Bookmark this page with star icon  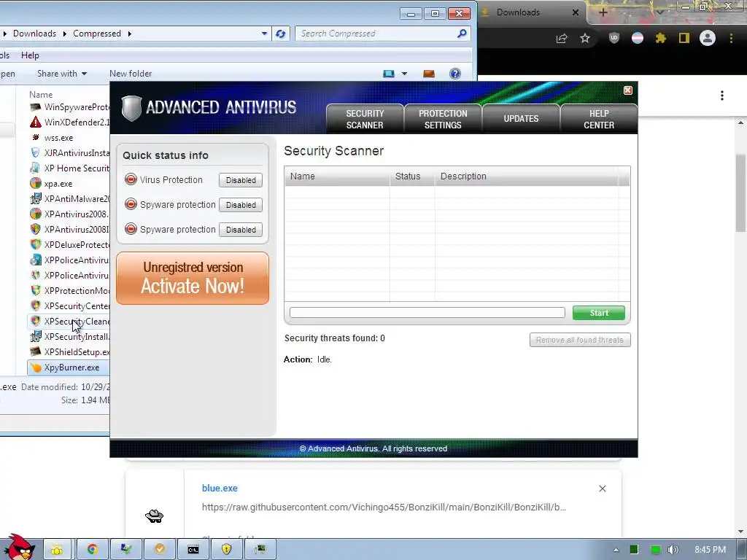click(x=585, y=38)
